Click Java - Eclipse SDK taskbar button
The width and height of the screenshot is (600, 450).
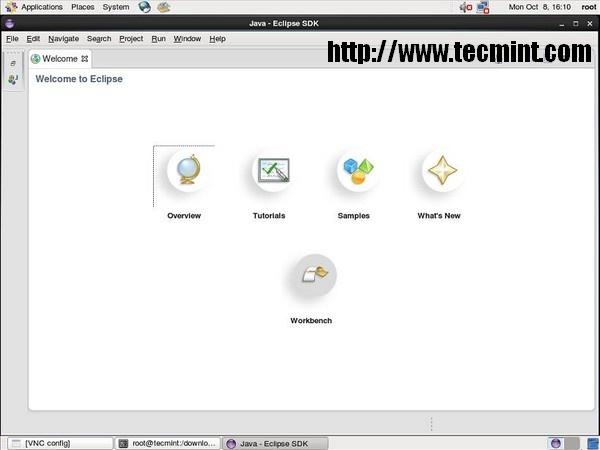coord(275,443)
